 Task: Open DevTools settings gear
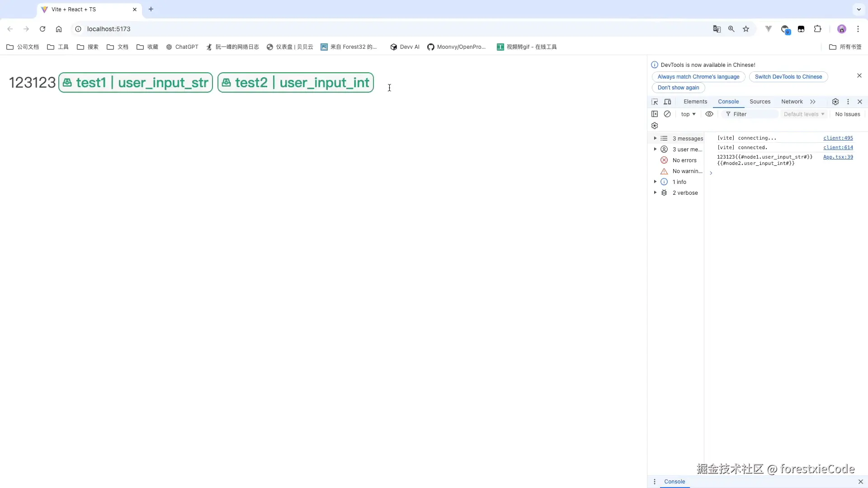pos(835,102)
